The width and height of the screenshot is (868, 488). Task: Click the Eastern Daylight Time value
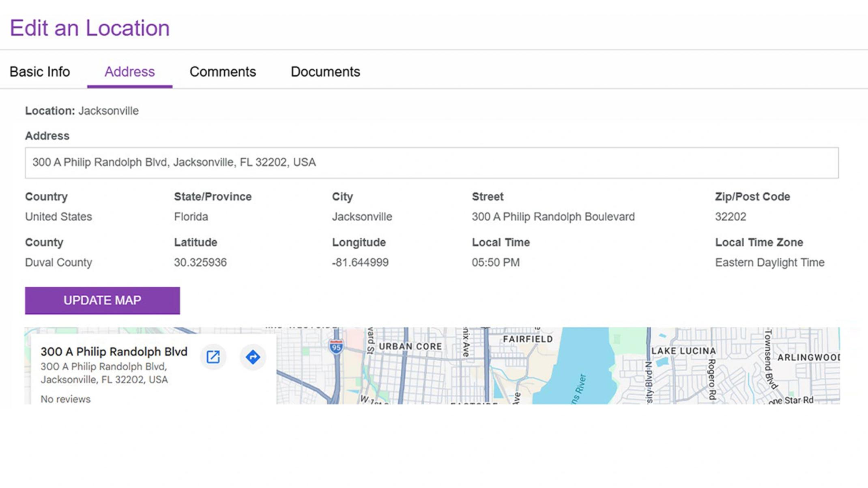point(770,263)
